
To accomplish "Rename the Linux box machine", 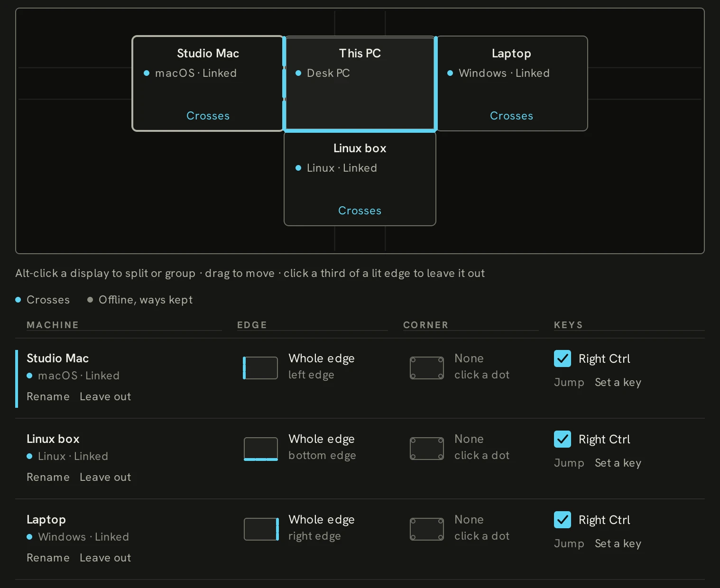I will coord(48,477).
